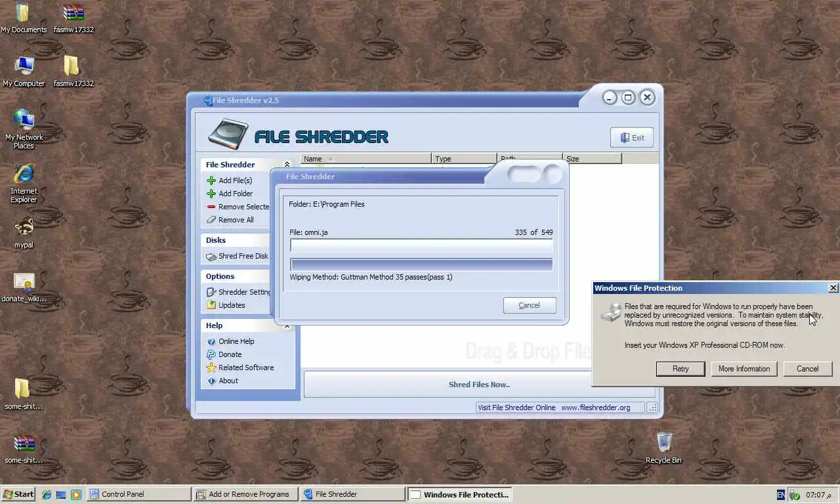Image resolution: width=840 pixels, height=504 pixels.
Task: Sort file list by Size column
Action: click(x=592, y=159)
